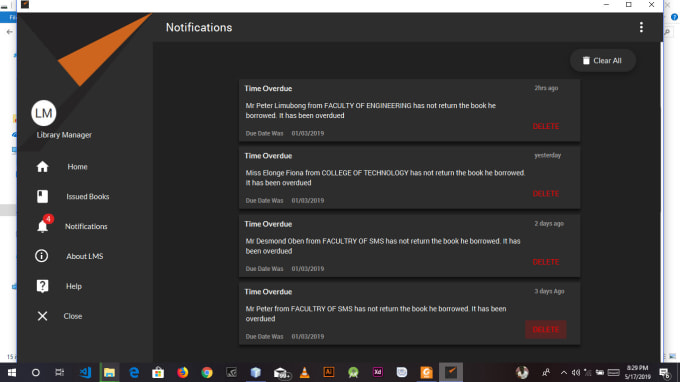680x382 pixels.
Task: Open Chrome from the taskbar
Action: click(207, 372)
